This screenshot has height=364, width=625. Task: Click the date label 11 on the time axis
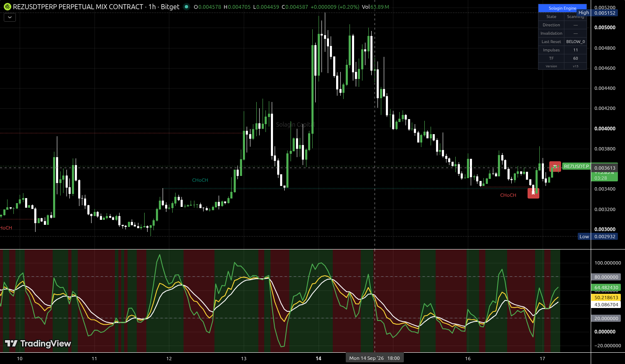pos(94,359)
